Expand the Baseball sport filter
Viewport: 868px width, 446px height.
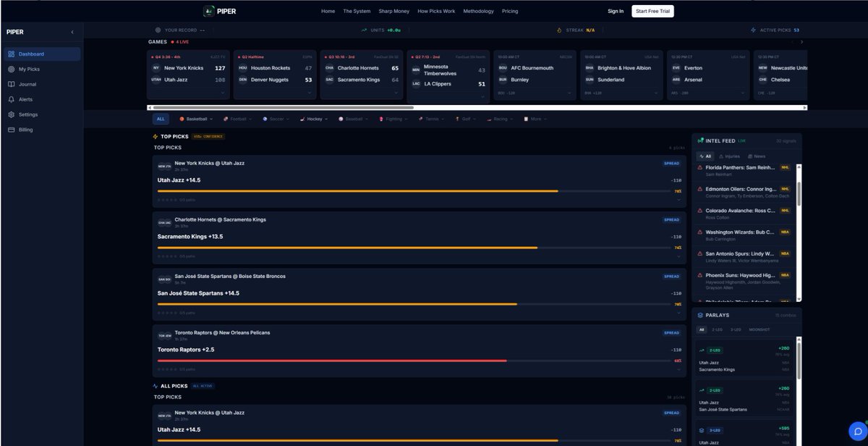353,119
